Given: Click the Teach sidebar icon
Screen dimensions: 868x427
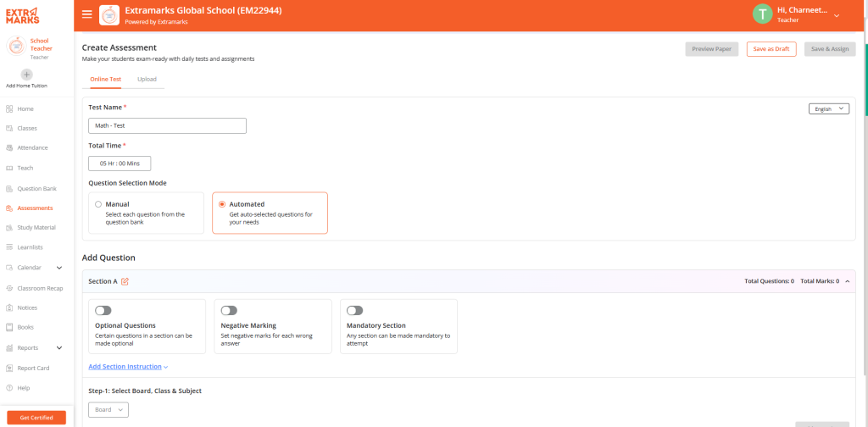Looking at the screenshot, I should (9, 168).
